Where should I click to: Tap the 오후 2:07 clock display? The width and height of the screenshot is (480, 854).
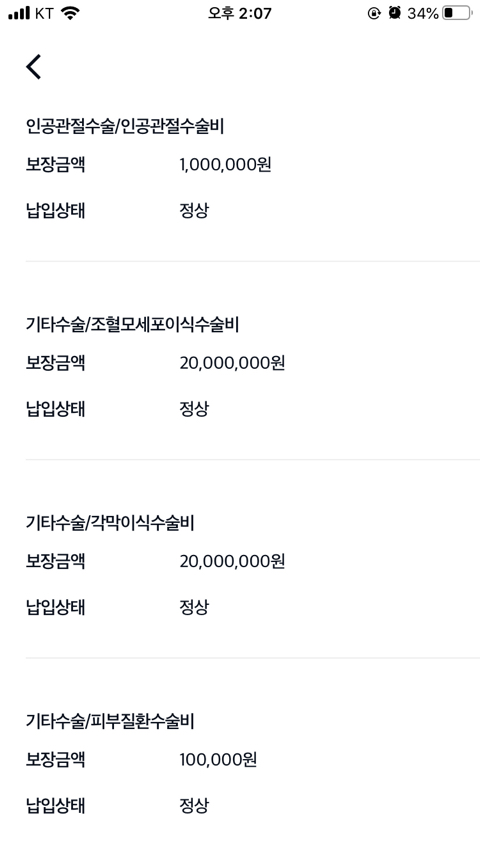[x=239, y=13]
